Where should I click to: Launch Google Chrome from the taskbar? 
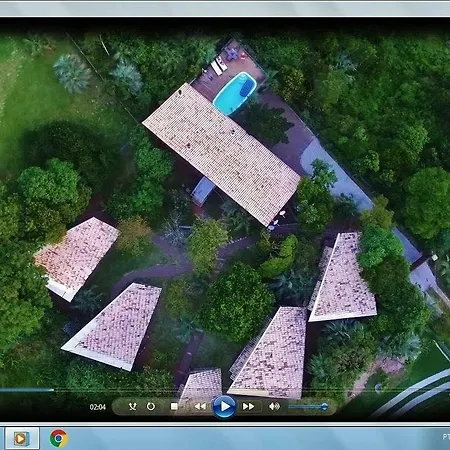coord(58,438)
